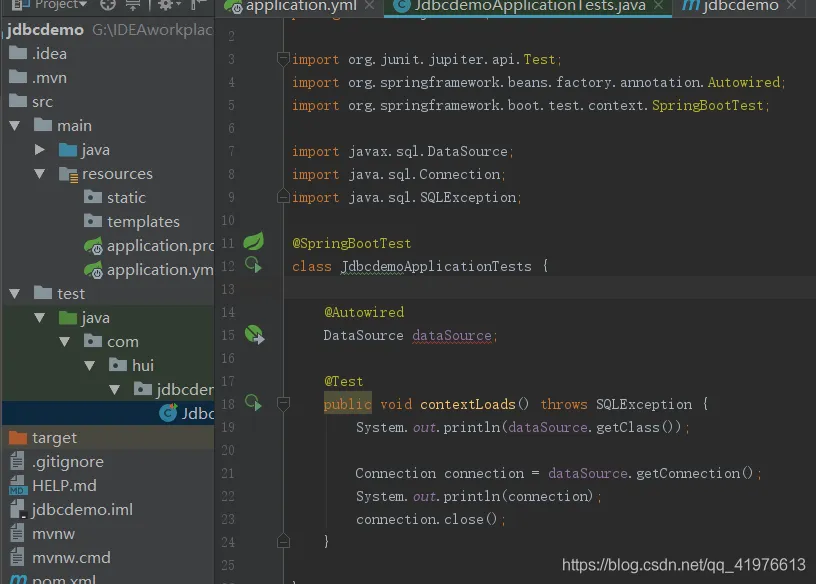Open application.yml in the project tree
Screen dimensions: 816x584
point(149,270)
